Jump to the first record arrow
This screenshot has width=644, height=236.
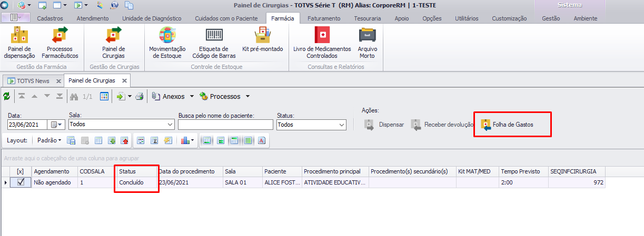(x=22, y=96)
